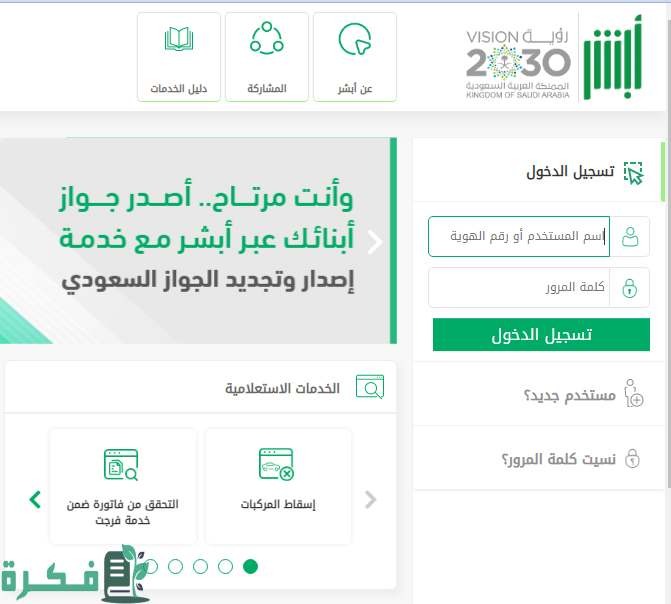The image size is (671, 604).
Task: Click the inquiry services search window icon
Action: pyautogui.click(x=370, y=387)
